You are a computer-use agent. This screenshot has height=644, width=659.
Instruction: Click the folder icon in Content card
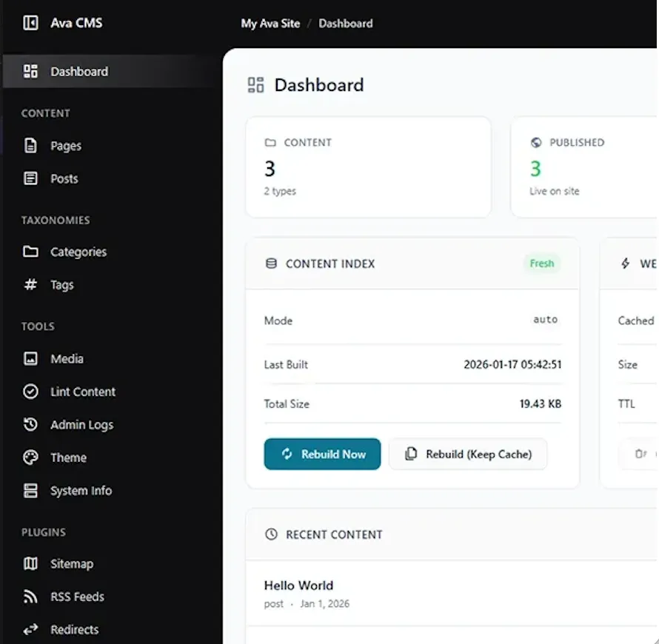click(270, 143)
